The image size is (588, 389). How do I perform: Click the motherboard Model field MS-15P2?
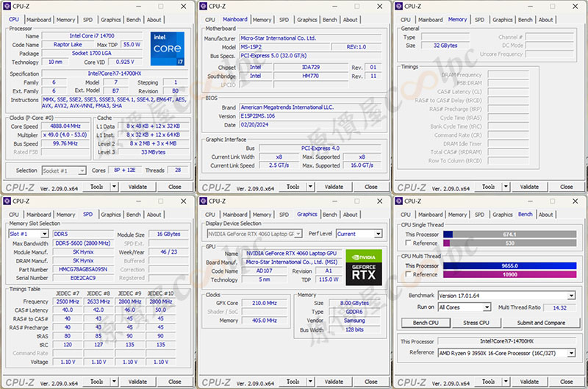click(x=284, y=47)
